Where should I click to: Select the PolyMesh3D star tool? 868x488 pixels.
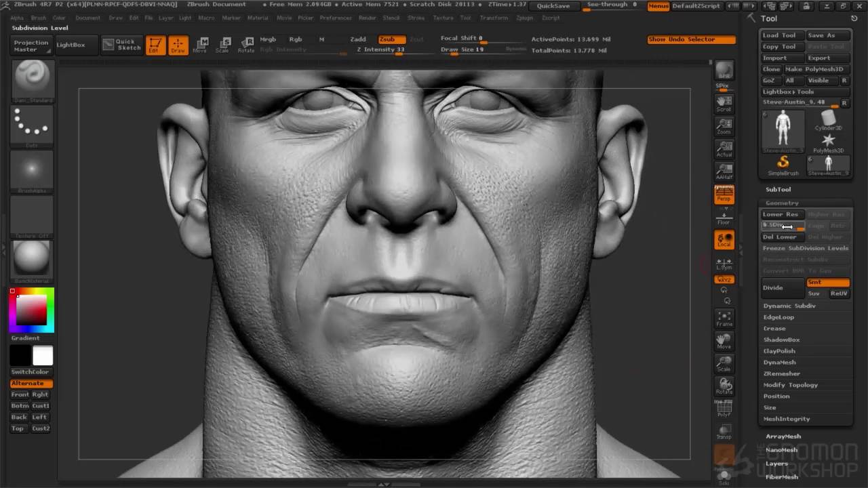point(828,143)
